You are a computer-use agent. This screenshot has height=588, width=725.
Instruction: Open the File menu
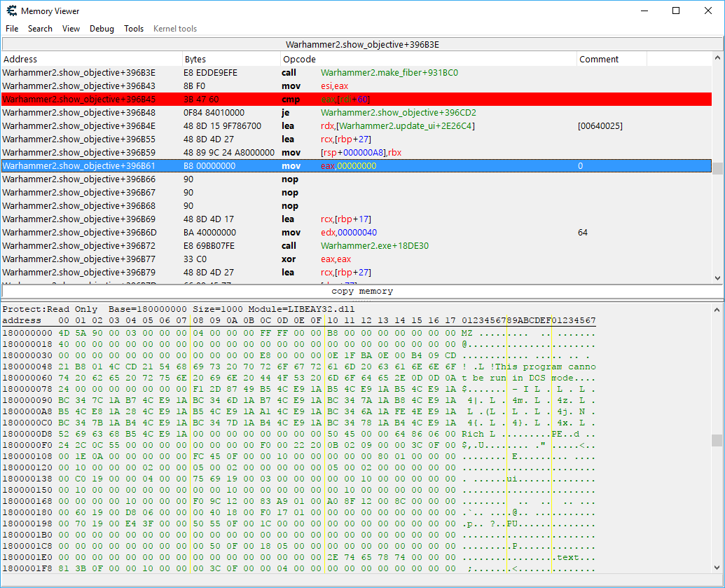[x=12, y=29]
